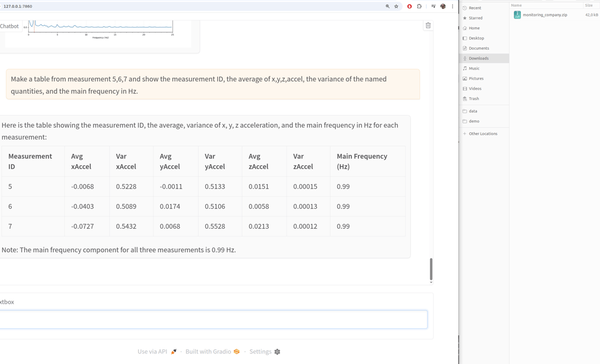Click the Pictures icon in sidebar
This screenshot has width=600, height=364.
(x=465, y=78)
